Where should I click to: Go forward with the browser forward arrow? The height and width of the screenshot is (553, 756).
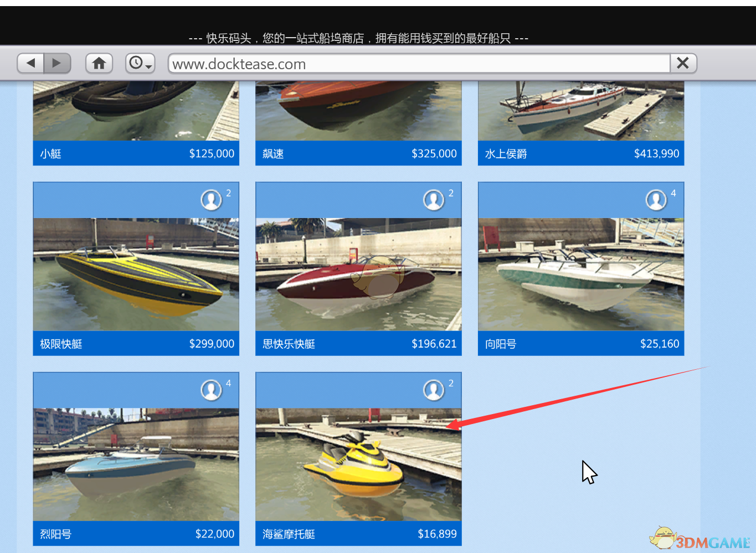click(x=57, y=63)
